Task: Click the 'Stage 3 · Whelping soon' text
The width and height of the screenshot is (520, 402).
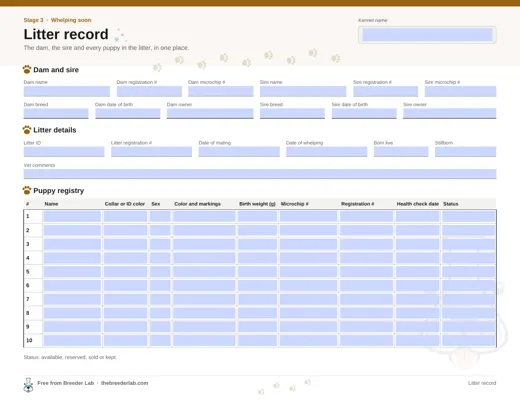Action: tap(57, 20)
